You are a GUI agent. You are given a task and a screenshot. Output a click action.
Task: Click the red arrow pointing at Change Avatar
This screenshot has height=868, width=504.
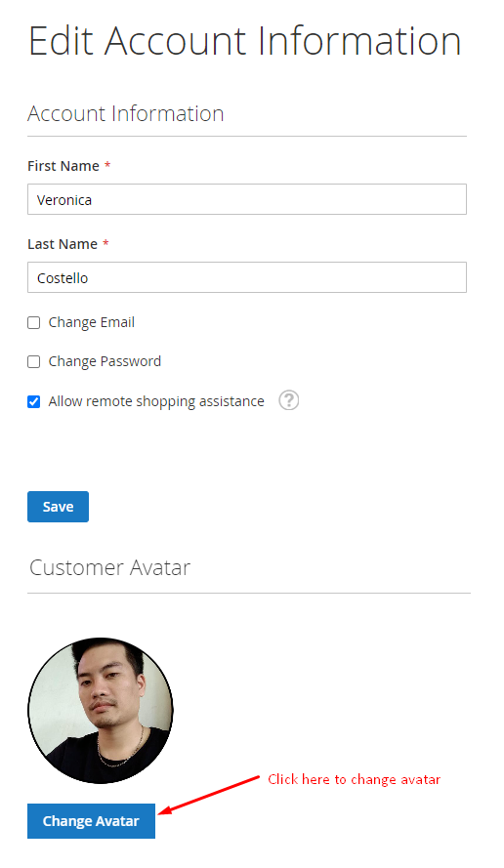pos(209,795)
